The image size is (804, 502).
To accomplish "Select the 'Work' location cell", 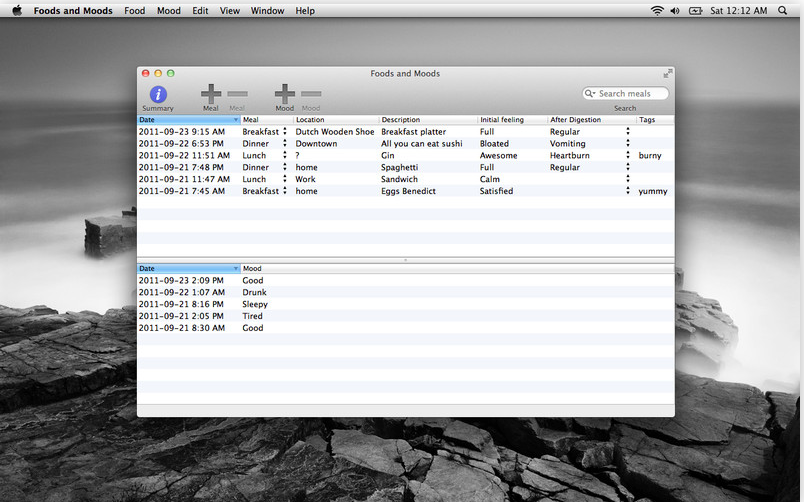I will (x=305, y=178).
